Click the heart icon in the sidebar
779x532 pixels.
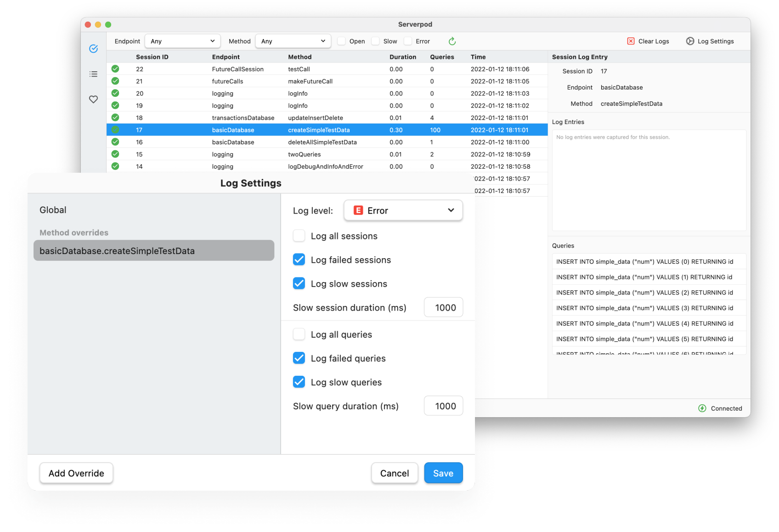click(93, 99)
